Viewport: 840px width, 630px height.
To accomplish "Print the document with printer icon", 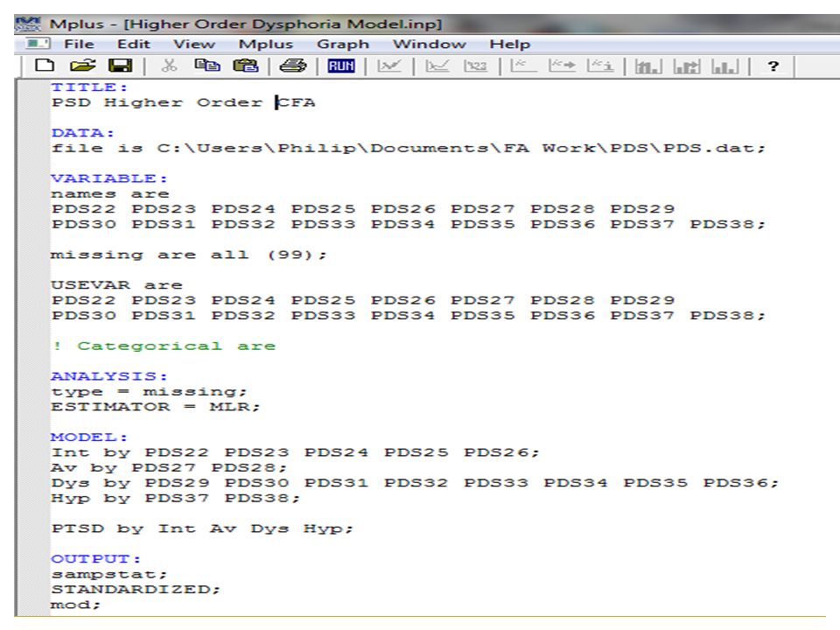I will (x=293, y=66).
